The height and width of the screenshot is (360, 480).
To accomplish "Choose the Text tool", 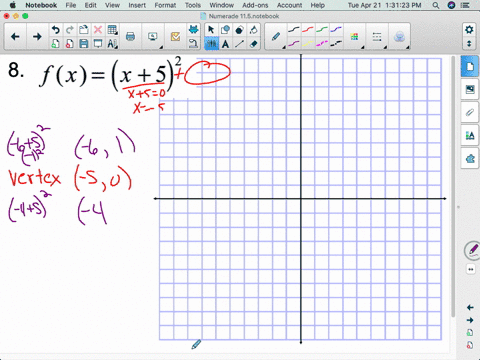I will pos(225,44).
